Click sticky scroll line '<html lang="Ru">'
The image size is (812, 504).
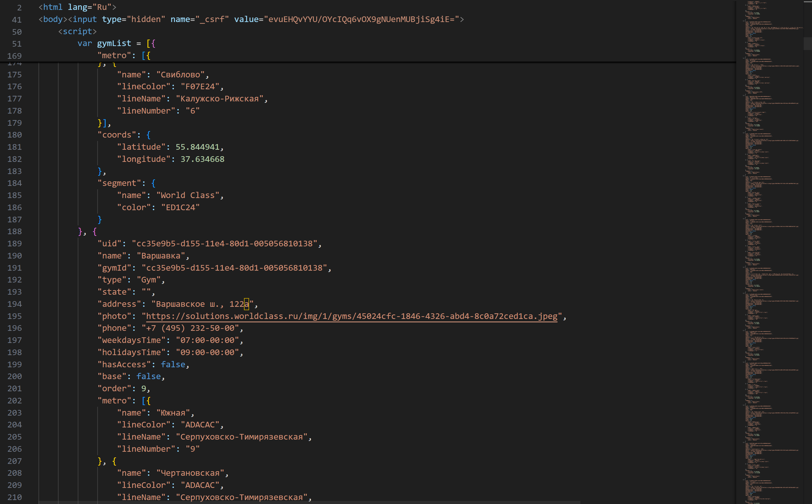77,7
